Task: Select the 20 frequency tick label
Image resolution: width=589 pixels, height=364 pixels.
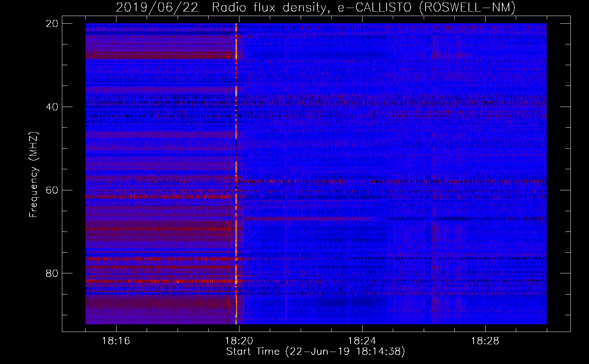Action: 52,24
